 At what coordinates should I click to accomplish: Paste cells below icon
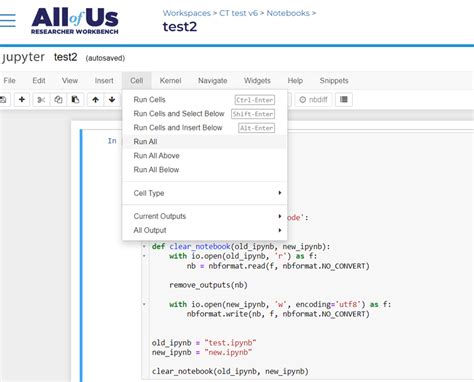75,99
